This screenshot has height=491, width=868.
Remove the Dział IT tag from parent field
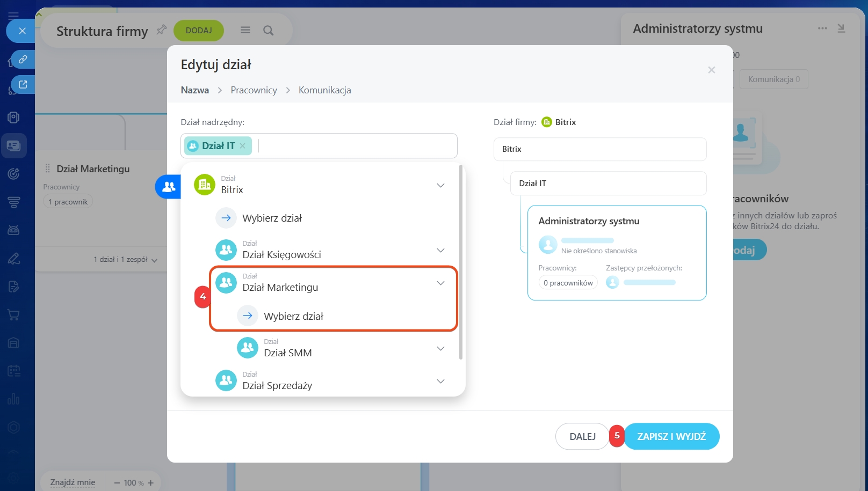pos(242,146)
